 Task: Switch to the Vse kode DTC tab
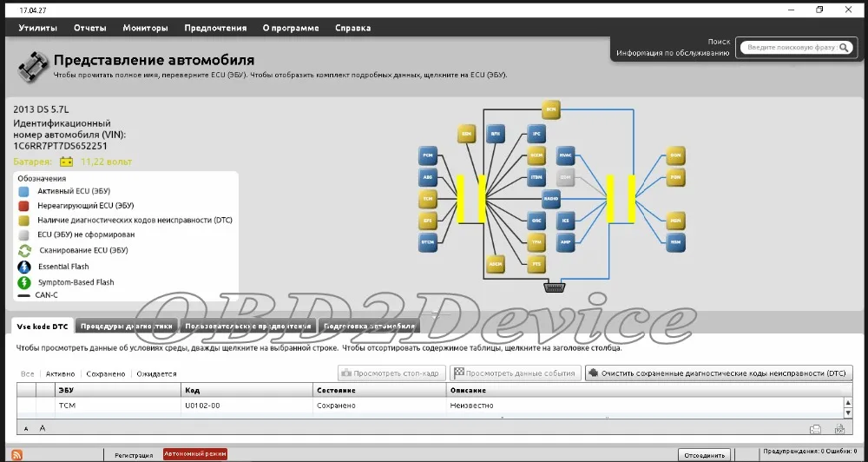[x=42, y=326]
